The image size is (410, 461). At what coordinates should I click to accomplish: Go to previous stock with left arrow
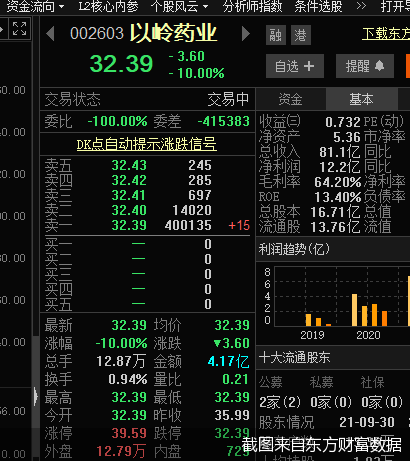click(50, 34)
